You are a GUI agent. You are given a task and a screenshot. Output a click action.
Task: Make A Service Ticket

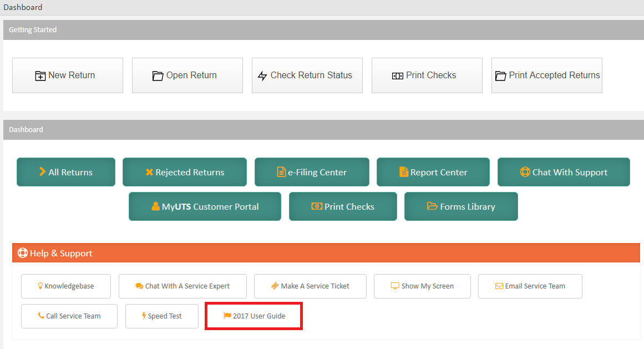coord(310,286)
